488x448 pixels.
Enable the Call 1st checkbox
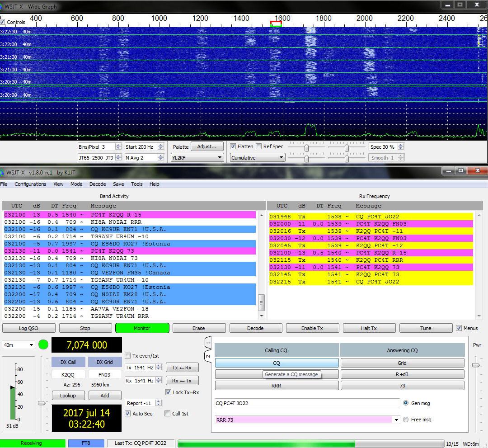168,414
